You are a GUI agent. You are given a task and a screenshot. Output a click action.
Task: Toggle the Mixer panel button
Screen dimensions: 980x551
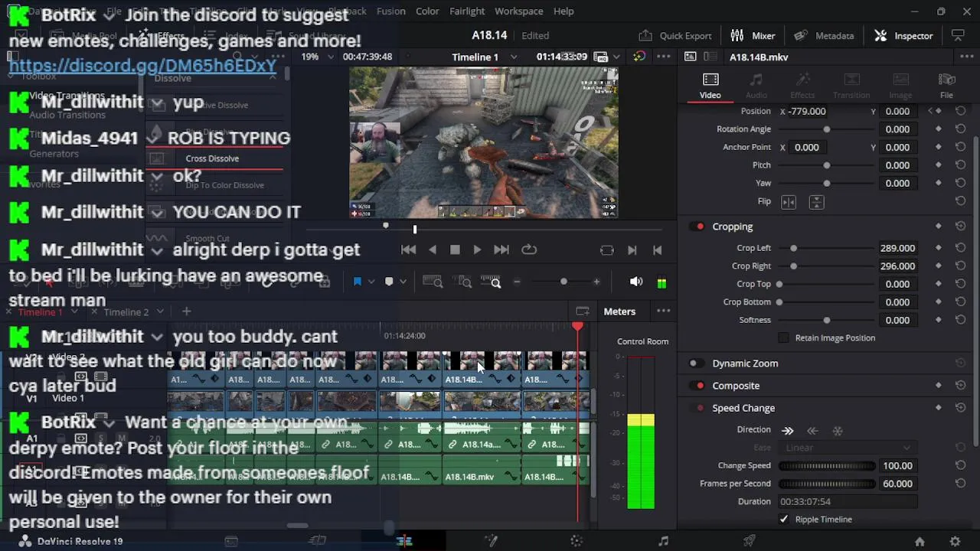point(753,36)
